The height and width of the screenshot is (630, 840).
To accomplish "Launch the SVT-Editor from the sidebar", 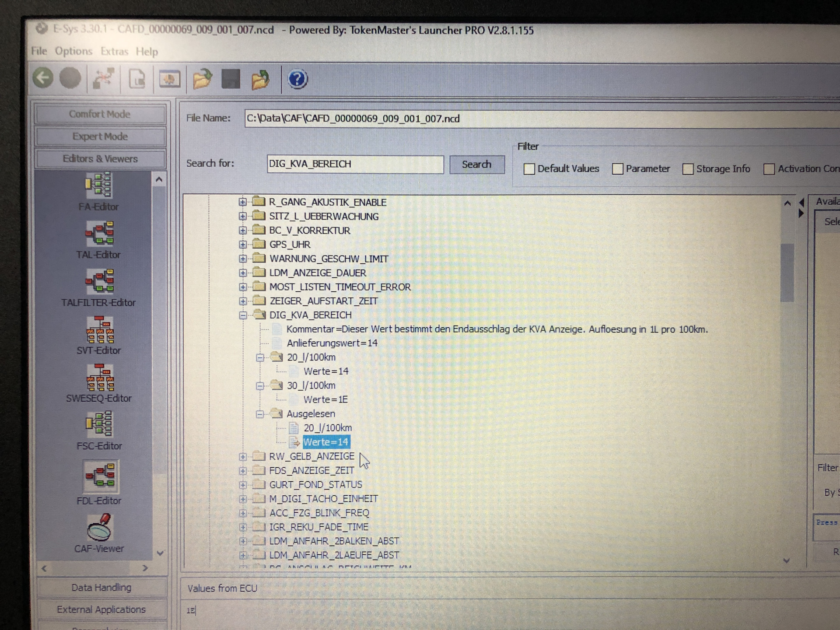I will point(100,330).
